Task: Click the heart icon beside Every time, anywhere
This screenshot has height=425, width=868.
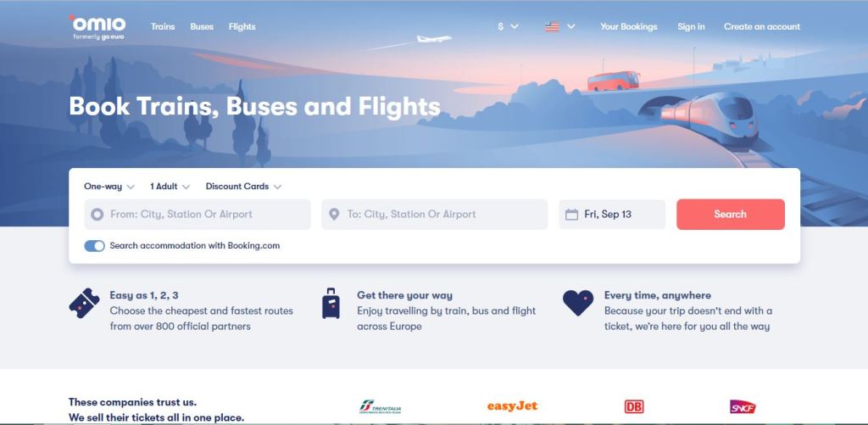Action: (x=578, y=303)
